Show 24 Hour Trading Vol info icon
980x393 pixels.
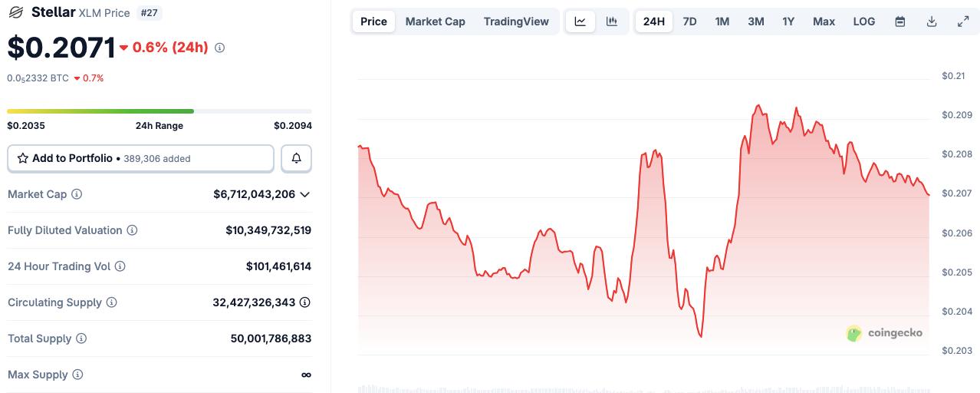click(120, 266)
